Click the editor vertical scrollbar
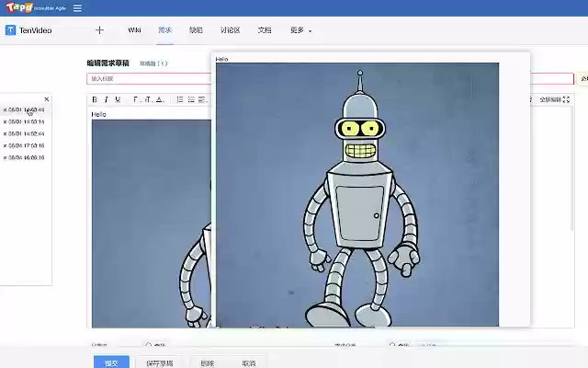This screenshot has width=588, height=368. click(571, 168)
